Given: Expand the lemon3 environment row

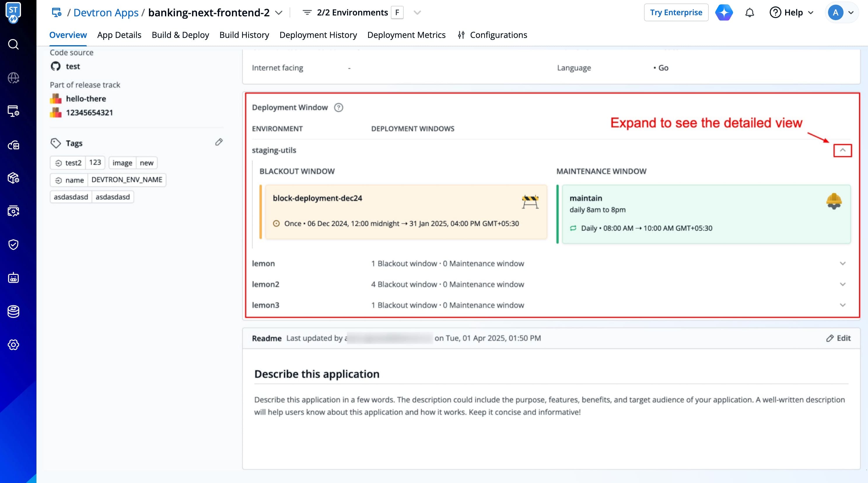Looking at the screenshot, I should (842, 305).
